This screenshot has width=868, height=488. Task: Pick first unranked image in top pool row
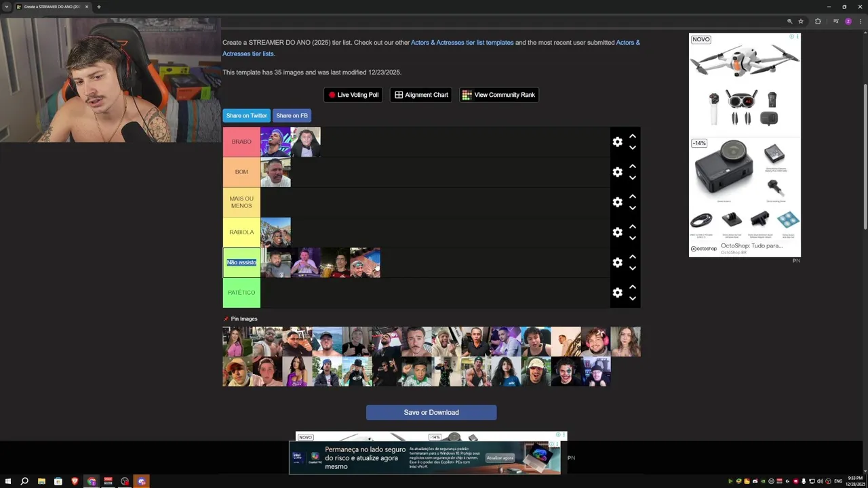(237, 342)
